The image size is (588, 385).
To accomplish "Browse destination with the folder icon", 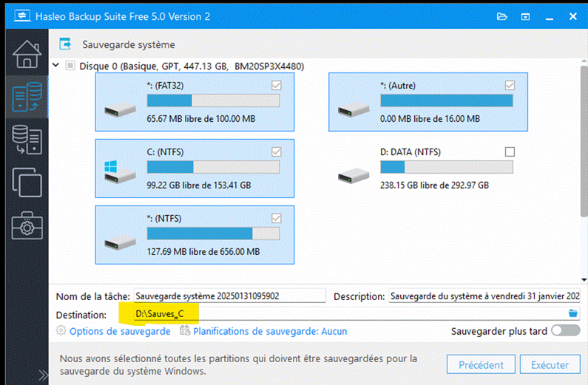I will pyautogui.click(x=573, y=313).
